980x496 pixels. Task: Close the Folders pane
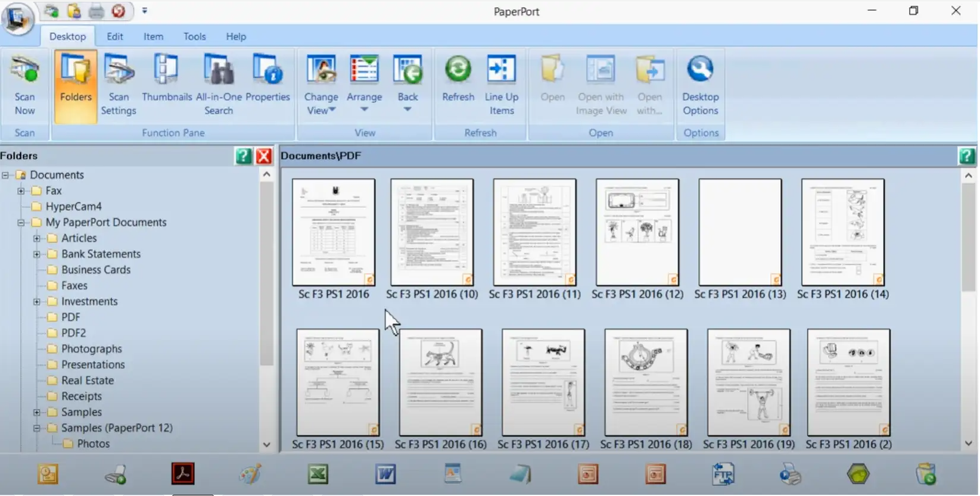tap(264, 156)
